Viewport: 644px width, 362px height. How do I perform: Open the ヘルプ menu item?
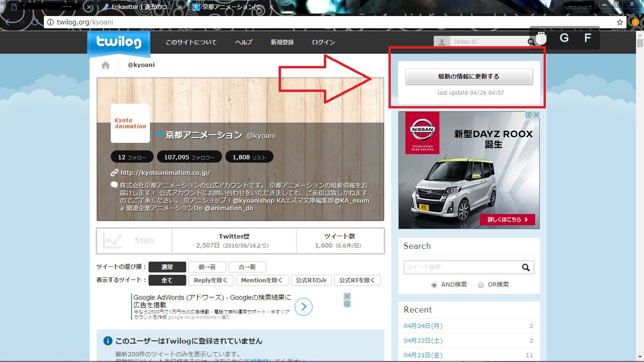coord(244,42)
